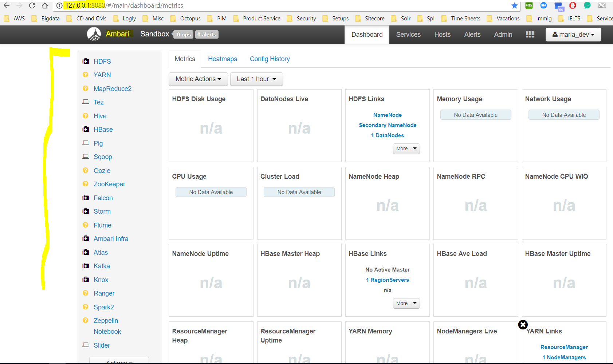
Task: Open the views grid icon
Action: coord(530,34)
